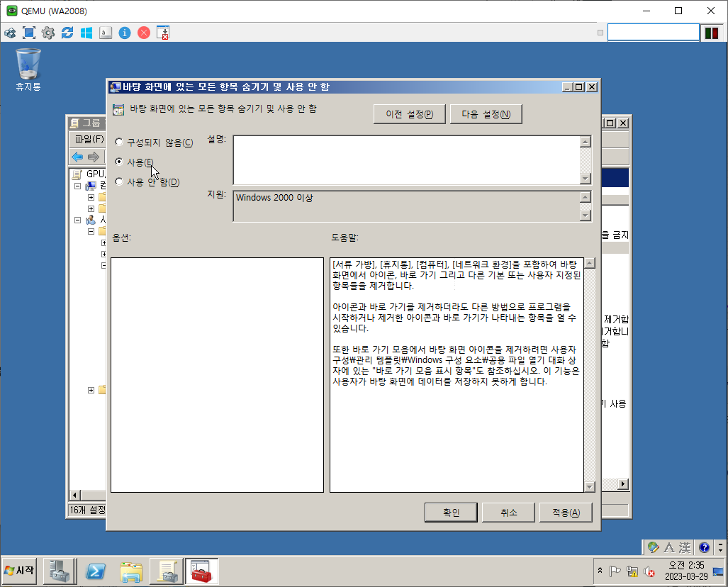Toggle the A input mode on language bar
The image size is (728, 587).
pos(669,547)
